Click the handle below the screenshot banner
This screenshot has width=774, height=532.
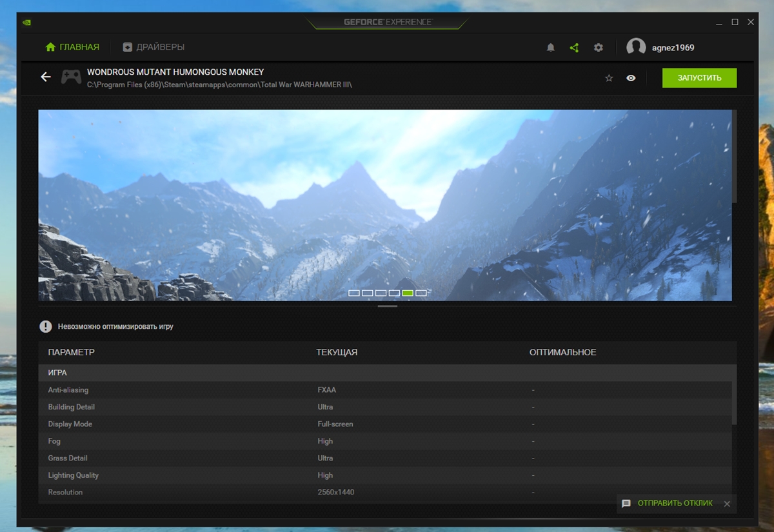[x=387, y=306]
